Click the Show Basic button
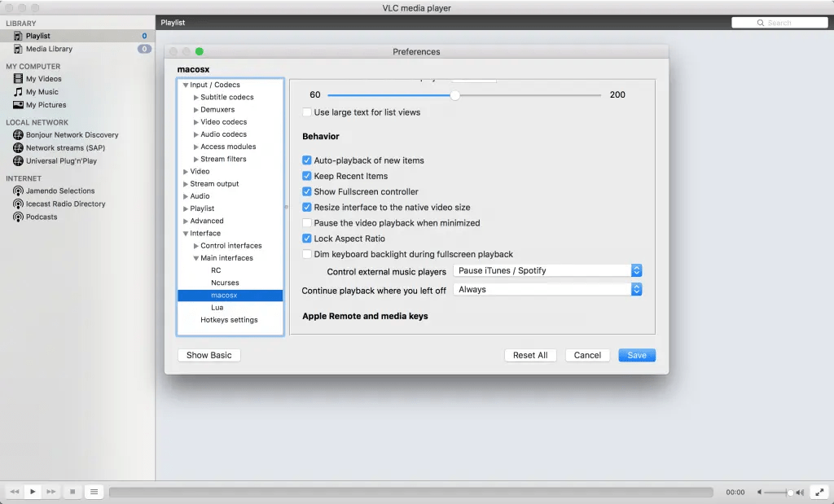 point(208,354)
